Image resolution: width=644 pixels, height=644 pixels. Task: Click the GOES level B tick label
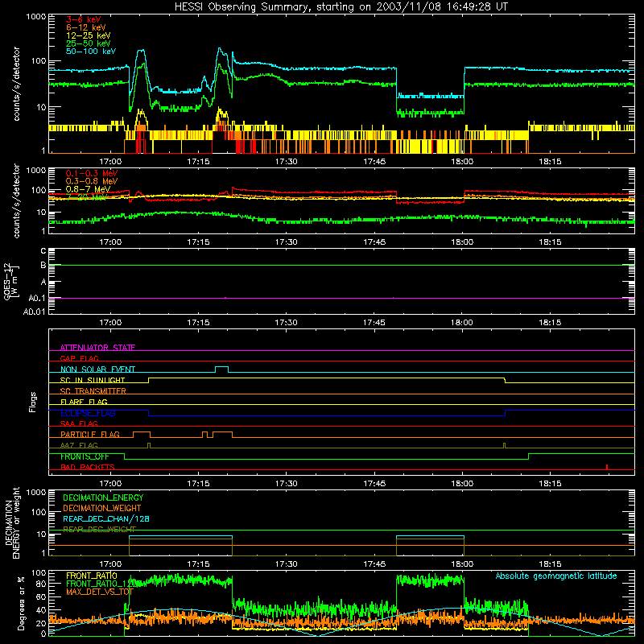click(x=43, y=266)
